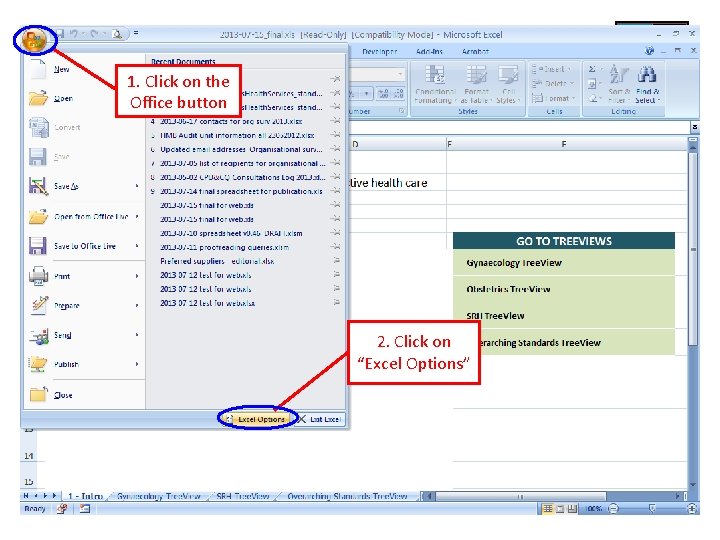Click the Format as Table icon
720x540 pixels.
point(476,74)
